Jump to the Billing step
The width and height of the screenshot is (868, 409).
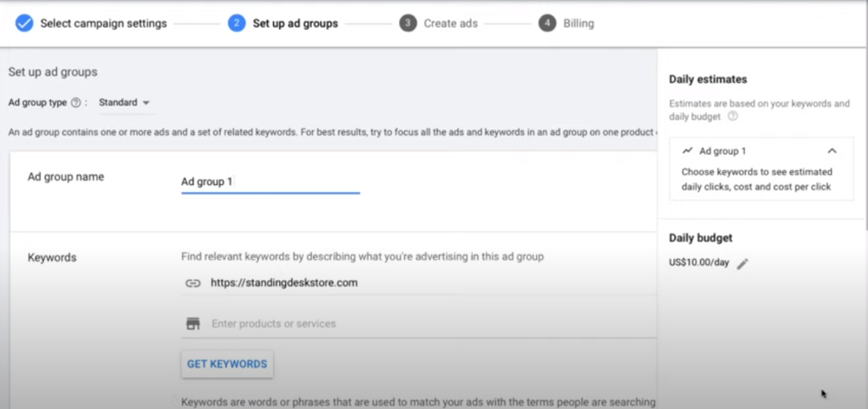click(x=578, y=23)
